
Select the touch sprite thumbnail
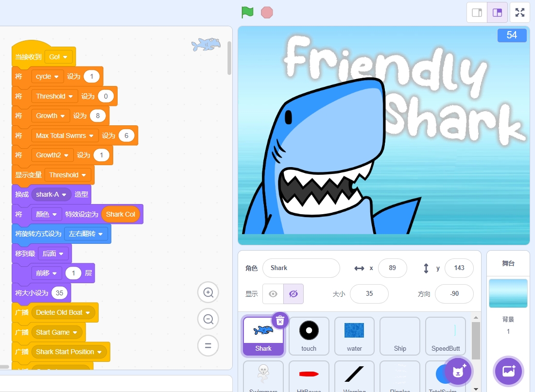(x=309, y=336)
